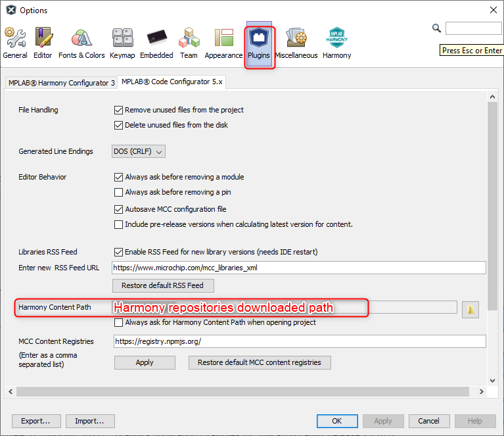The height and width of the screenshot is (436, 504).
Task: Open the General options category
Action: click(x=14, y=43)
